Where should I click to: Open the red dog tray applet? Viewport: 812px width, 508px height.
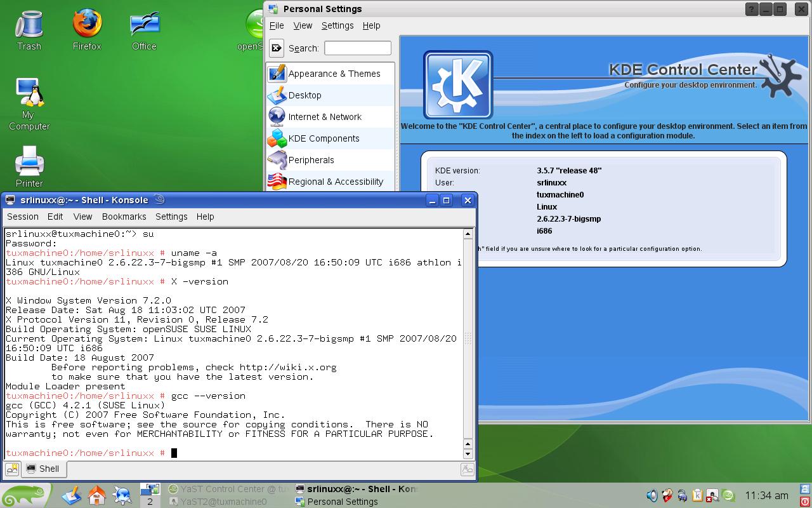667,495
